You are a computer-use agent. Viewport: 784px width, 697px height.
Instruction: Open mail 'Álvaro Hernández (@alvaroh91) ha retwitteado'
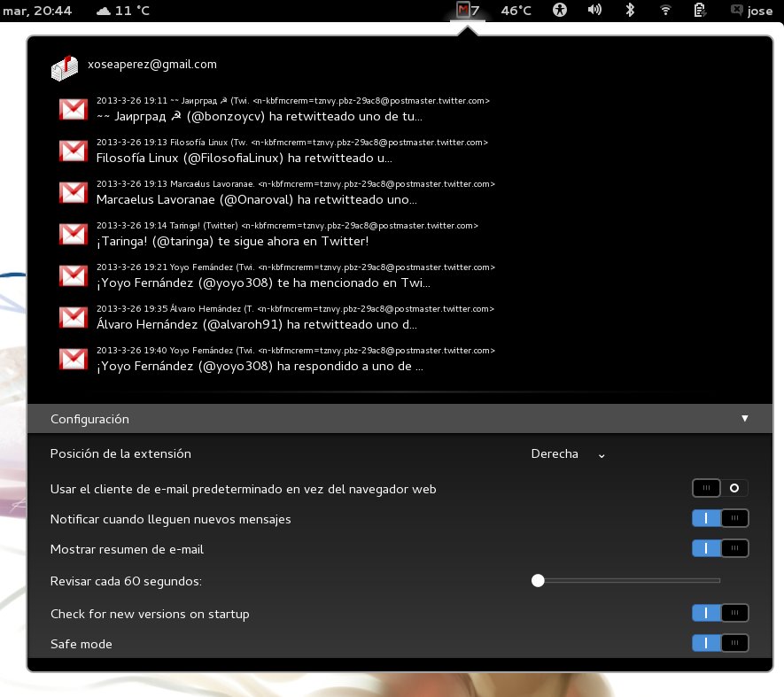257,324
